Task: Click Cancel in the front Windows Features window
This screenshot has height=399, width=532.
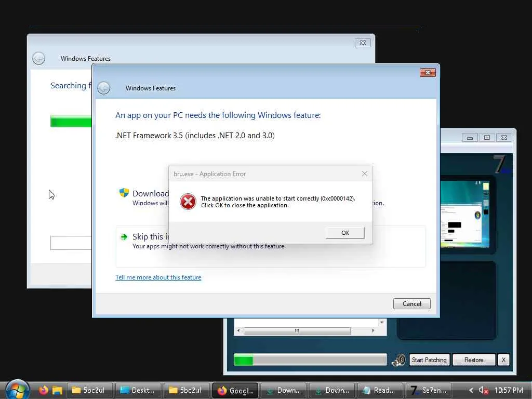Action: [411, 303]
